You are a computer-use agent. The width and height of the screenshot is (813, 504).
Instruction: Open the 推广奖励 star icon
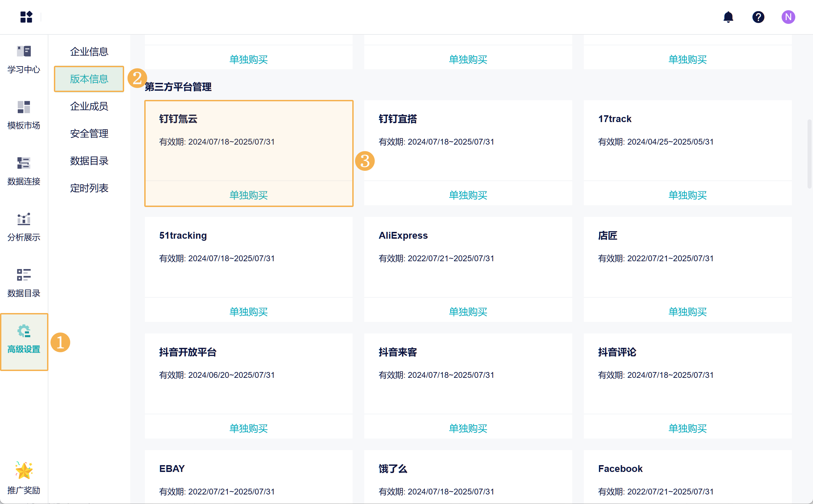[x=24, y=471]
